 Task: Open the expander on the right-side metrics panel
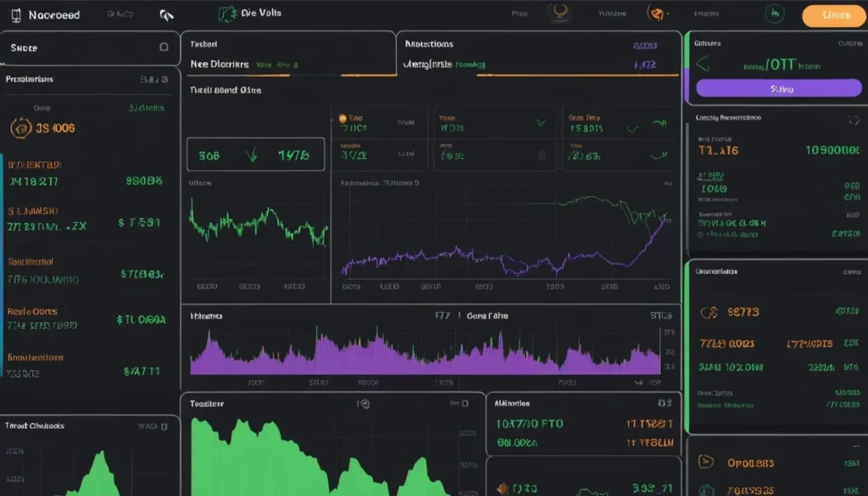(x=854, y=119)
